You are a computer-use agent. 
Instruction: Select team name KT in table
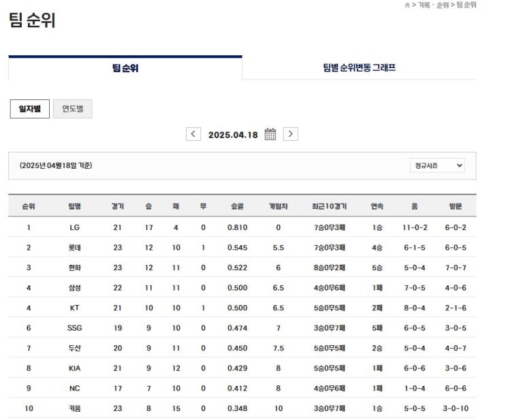click(x=74, y=308)
